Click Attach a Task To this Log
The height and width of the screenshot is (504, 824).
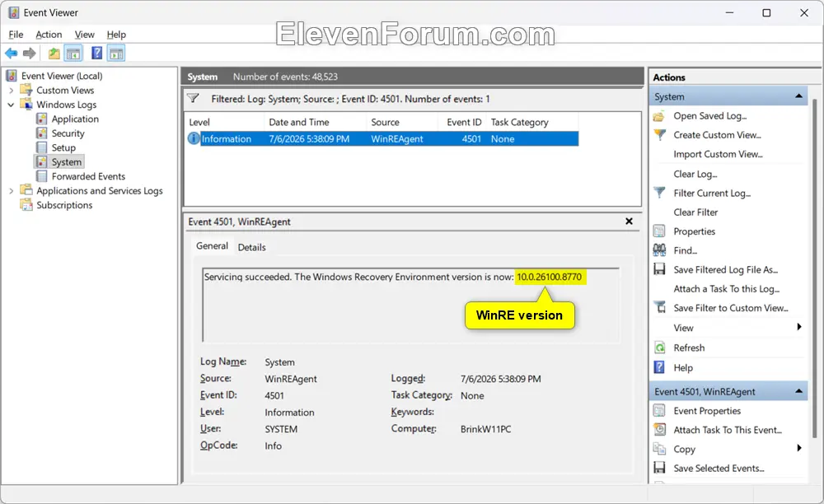click(726, 289)
